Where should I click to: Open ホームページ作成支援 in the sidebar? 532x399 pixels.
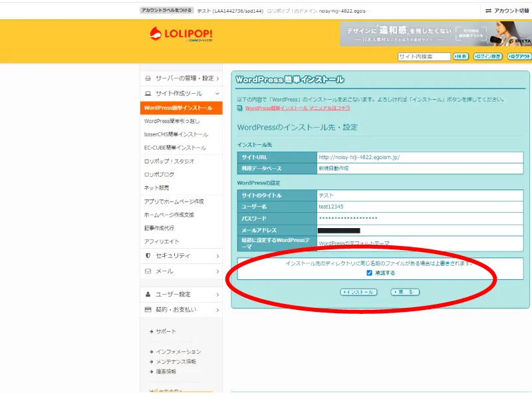coord(169,215)
